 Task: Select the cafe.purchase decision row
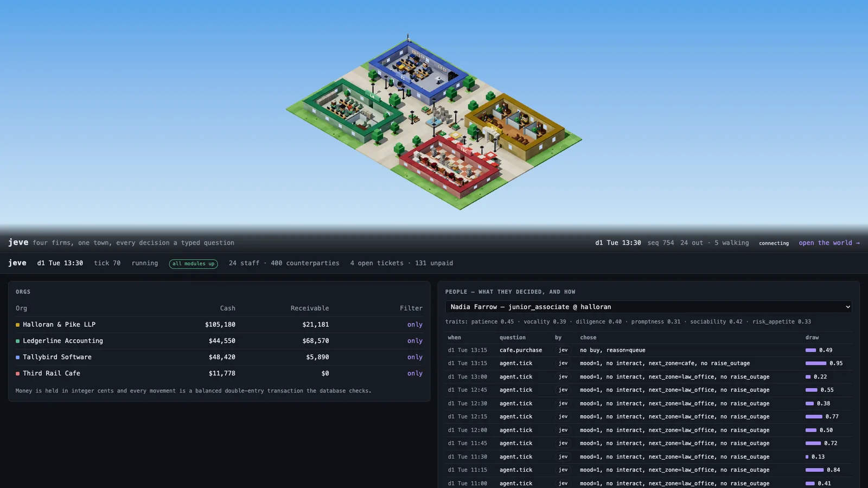648,350
